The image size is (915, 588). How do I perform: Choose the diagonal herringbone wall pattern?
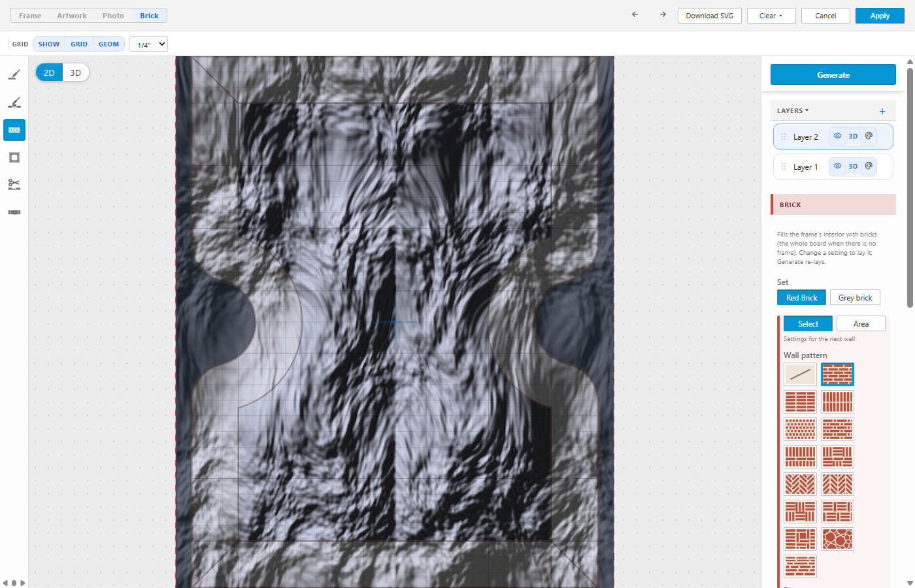pyautogui.click(x=801, y=484)
